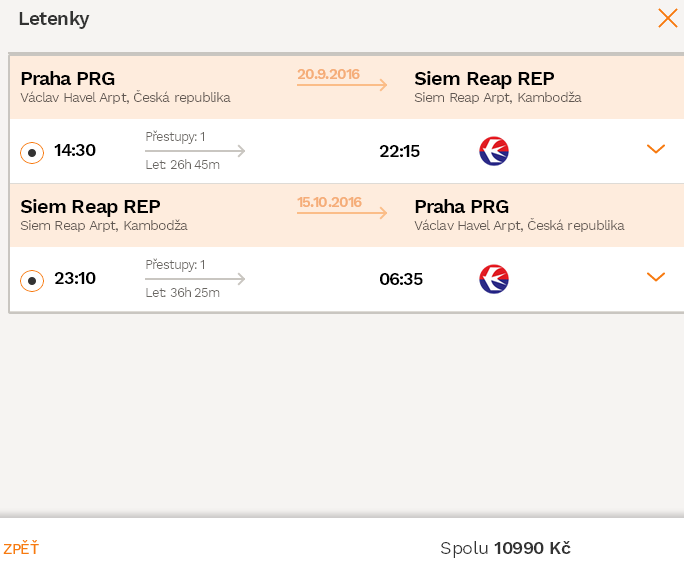Click the Let 36h 25m duration text
The height and width of the screenshot is (566, 684).
click(x=182, y=292)
